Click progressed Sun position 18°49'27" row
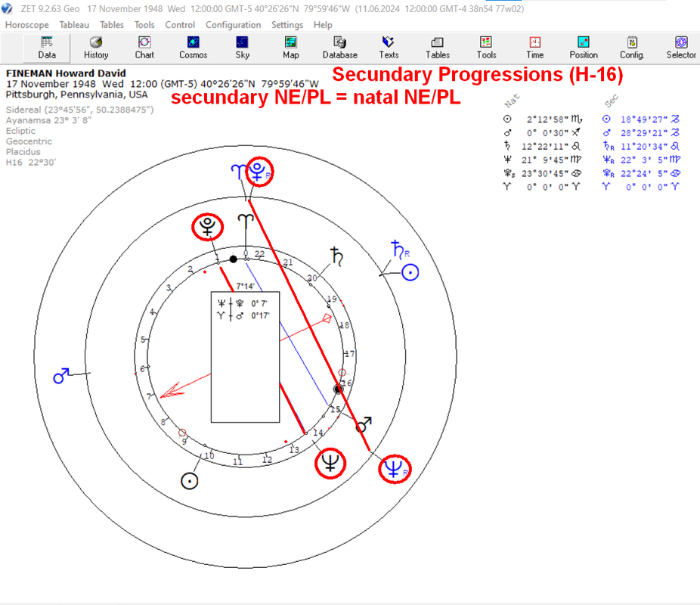Image resolution: width=700 pixels, height=605 pixels. [x=641, y=119]
